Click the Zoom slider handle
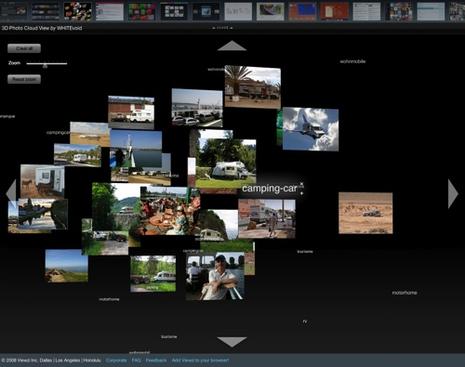This screenshot has height=367, width=465. (x=45, y=66)
